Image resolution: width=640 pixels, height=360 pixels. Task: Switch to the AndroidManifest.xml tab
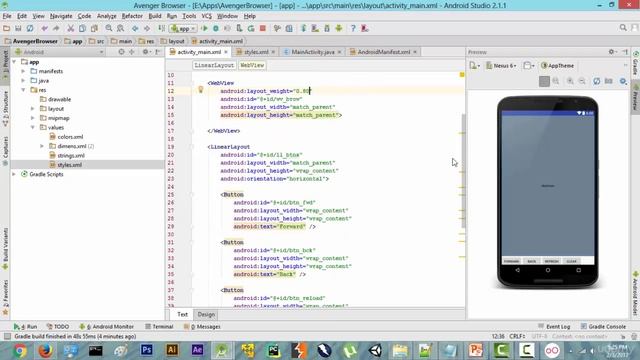[384, 52]
